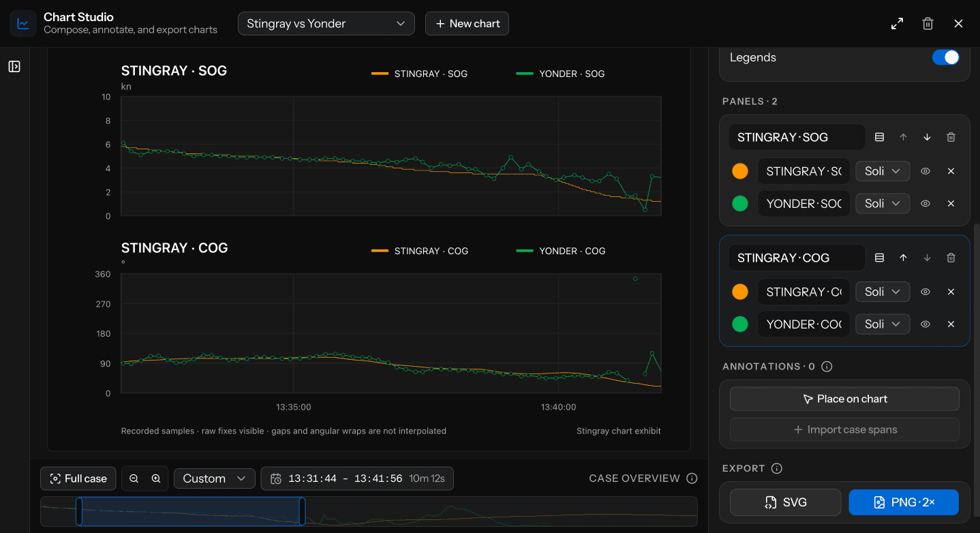Change line style for STINGRAY · COG series
The image size is (980, 533).
click(883, 292)
